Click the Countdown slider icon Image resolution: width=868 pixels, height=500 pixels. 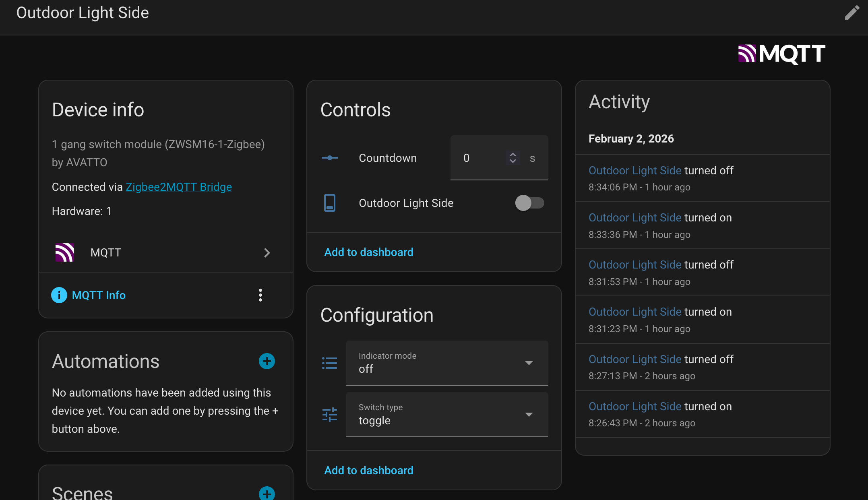[x=330, y=158]
